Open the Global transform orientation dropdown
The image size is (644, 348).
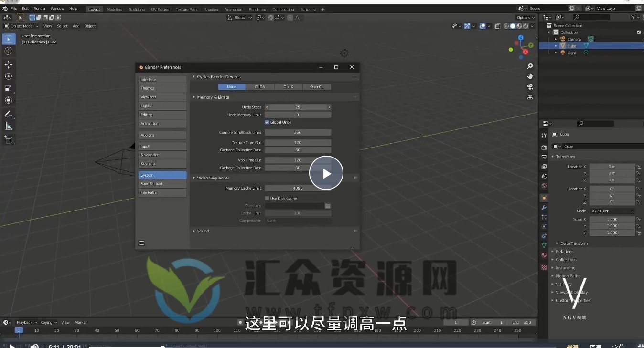(x=240, y=18)
